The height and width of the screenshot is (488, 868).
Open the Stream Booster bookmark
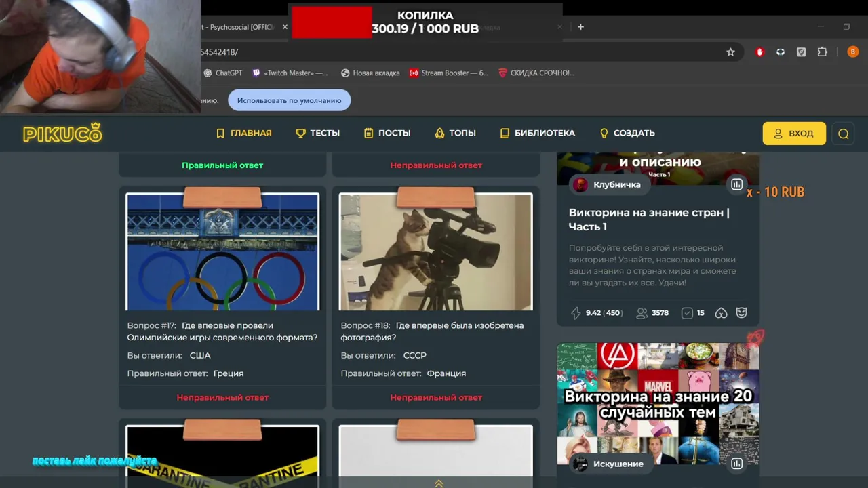pos(449,73)
